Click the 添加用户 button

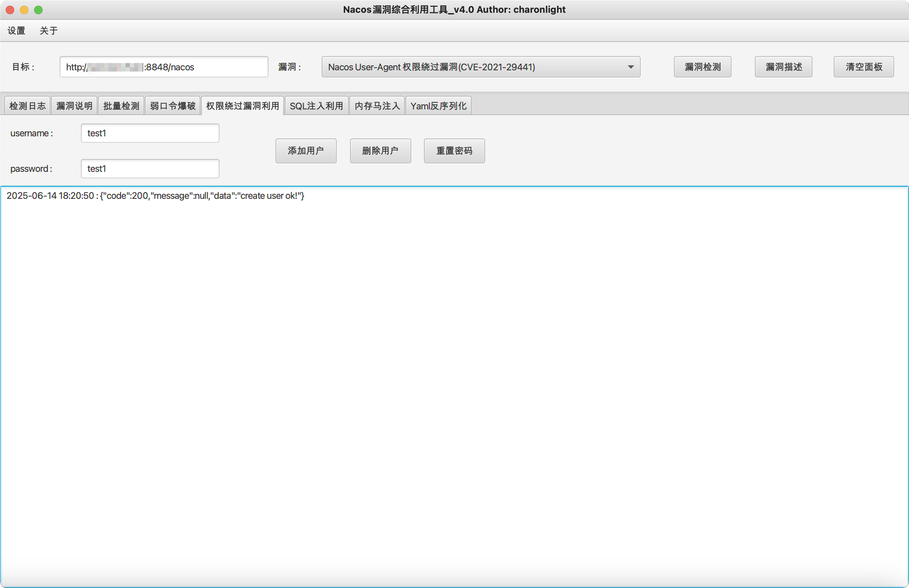pos(305,151)
